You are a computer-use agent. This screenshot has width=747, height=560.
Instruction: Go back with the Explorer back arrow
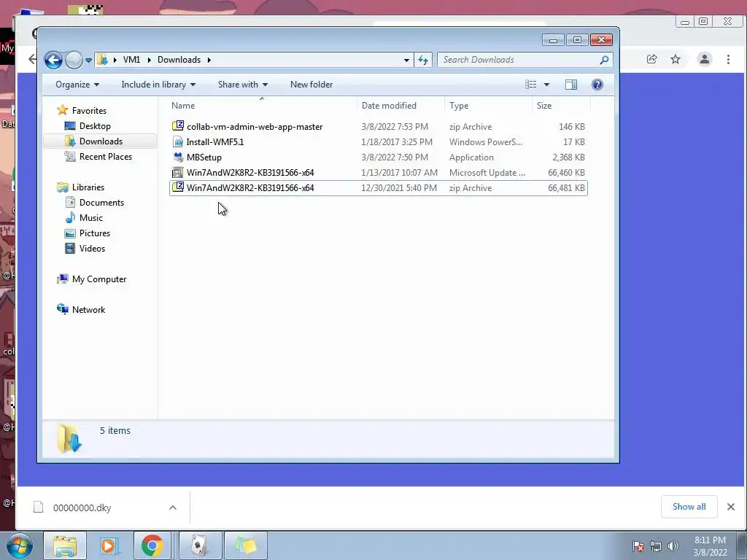pos(53,60)
